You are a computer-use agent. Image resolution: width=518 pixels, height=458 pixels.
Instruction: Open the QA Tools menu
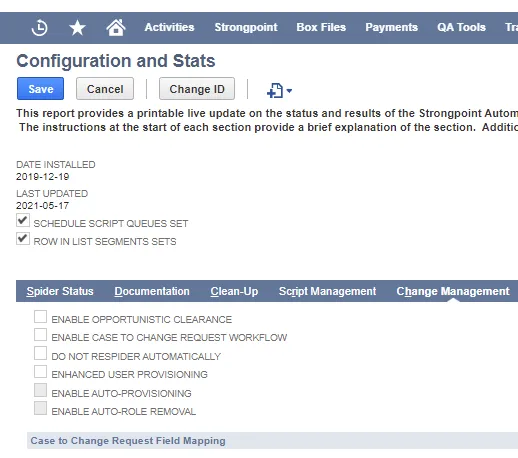pos(461,27)
